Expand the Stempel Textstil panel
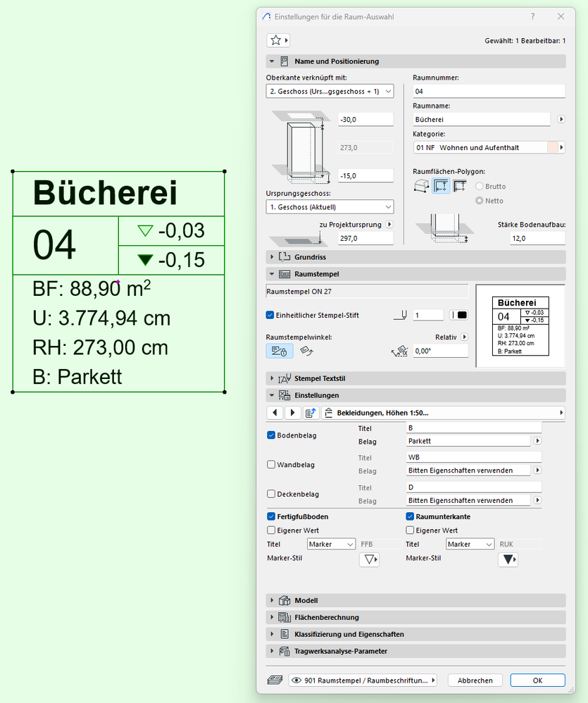Screen dimensions: 588x703 [416, 378]
